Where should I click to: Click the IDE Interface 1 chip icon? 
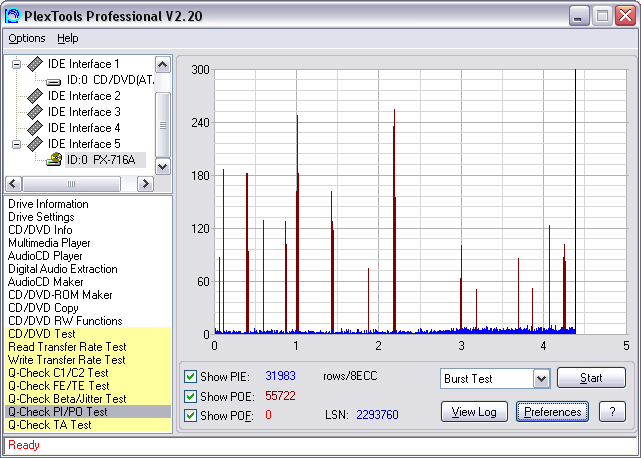pyautogui.click(x=35, y=64)
